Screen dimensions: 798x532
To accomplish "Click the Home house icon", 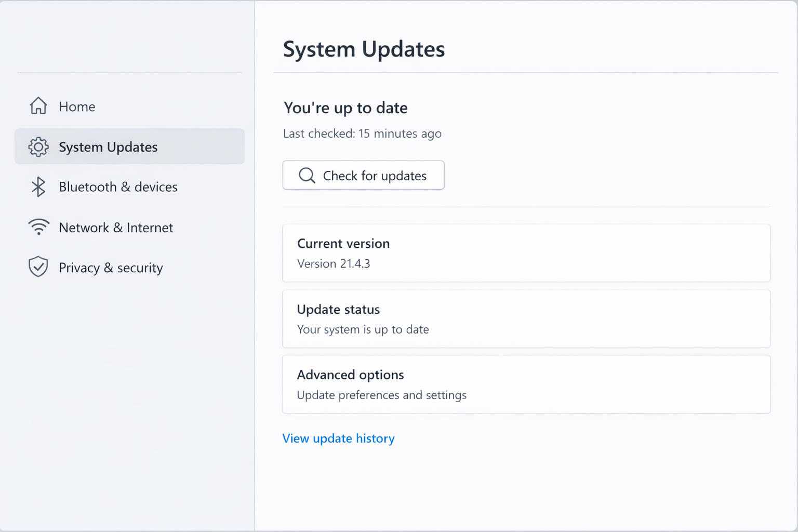I will 38,106.
